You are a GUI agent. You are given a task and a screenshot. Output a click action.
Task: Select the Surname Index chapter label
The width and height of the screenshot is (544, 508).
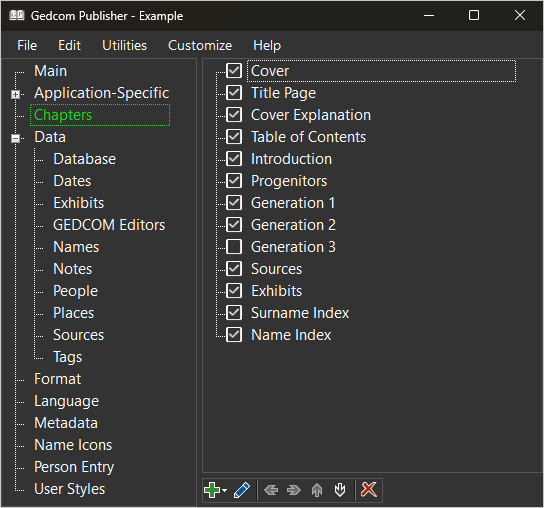tap(300, 313)
